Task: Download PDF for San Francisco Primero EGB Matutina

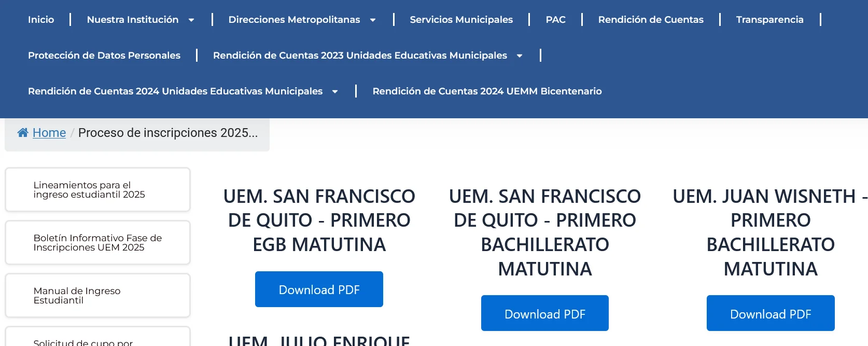Action: click(319, 289)
